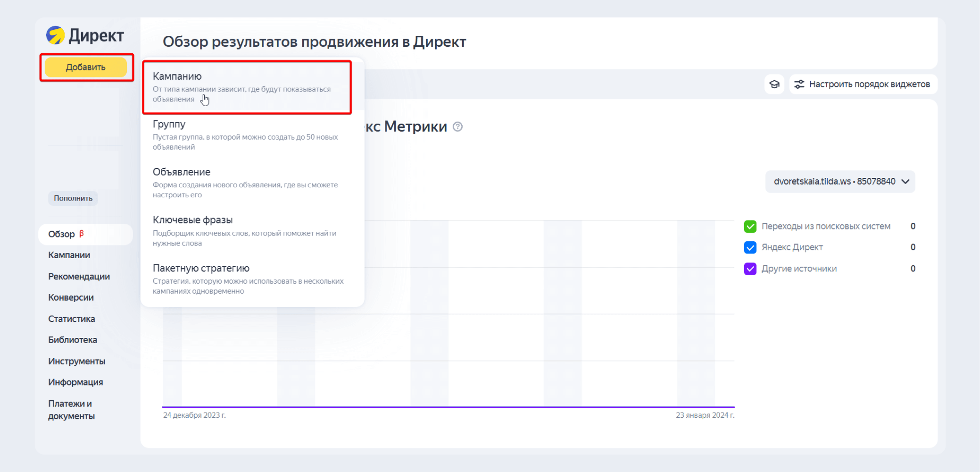Pick Пакетную стратегию menu entry

click(252, 279)
